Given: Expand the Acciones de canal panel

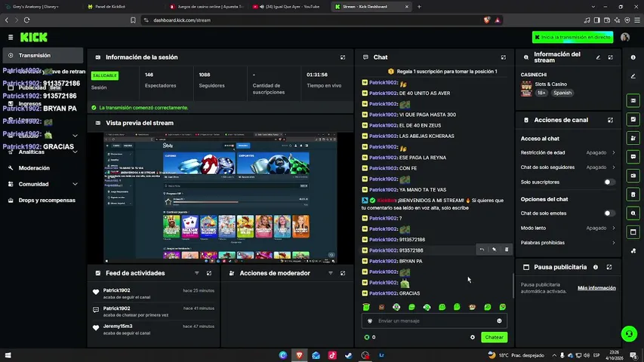Looking at the screenshot, I should tap(610, 120).
